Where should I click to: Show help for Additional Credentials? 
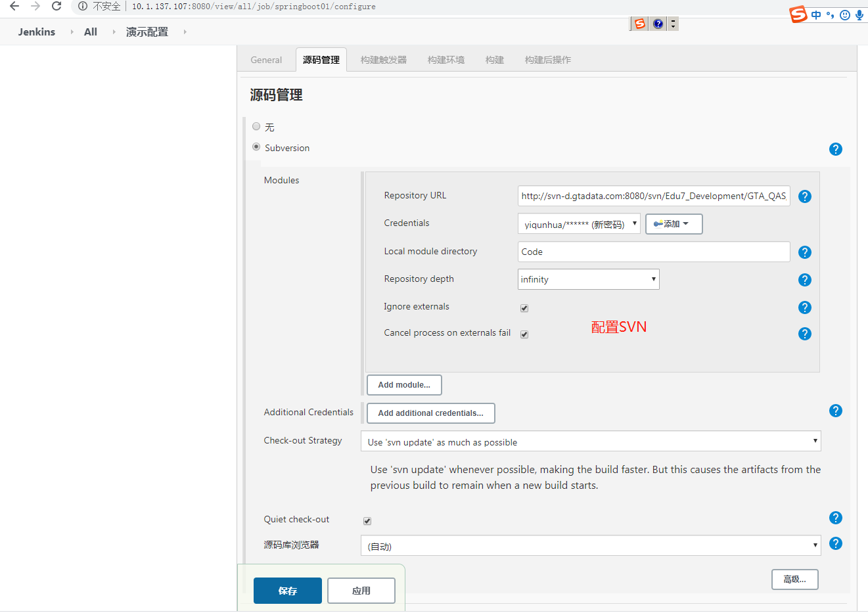(x=835, y=411)
